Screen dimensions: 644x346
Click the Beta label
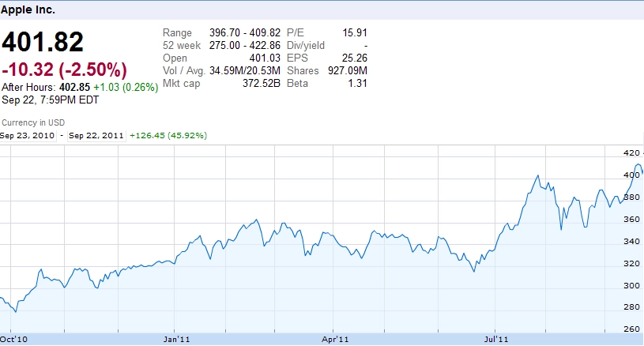pyautogui.click(x=297, y=83)
